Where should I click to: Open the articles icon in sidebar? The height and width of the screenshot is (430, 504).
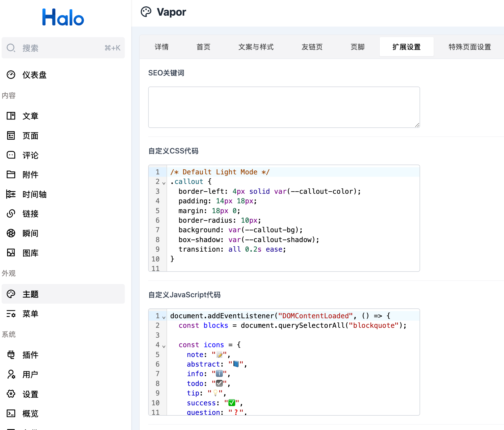click(11, 116)
